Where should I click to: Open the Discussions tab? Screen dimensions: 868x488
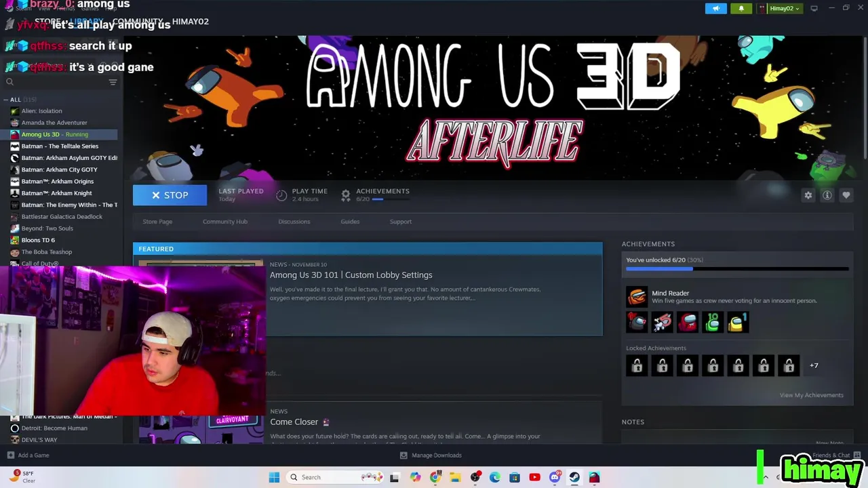coord(294,222)
